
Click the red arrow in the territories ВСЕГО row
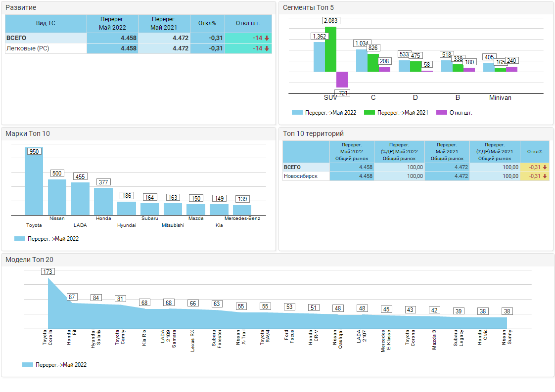tap(545, 168)
